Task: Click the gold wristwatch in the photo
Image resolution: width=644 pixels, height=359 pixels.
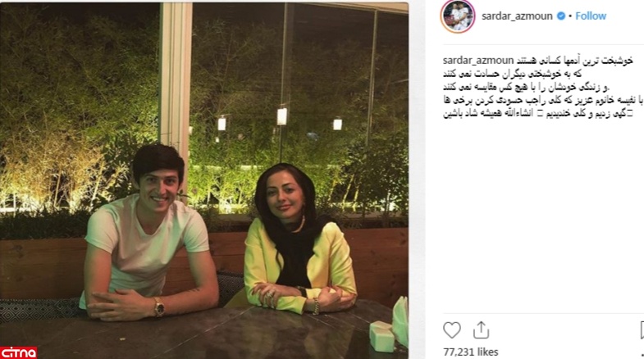Action: pos(159,307)
